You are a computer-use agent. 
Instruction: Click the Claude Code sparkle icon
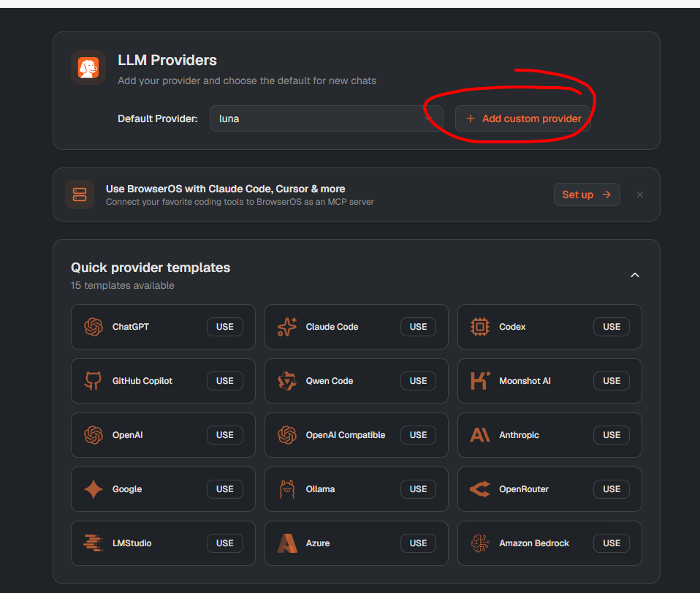[287, 327]
